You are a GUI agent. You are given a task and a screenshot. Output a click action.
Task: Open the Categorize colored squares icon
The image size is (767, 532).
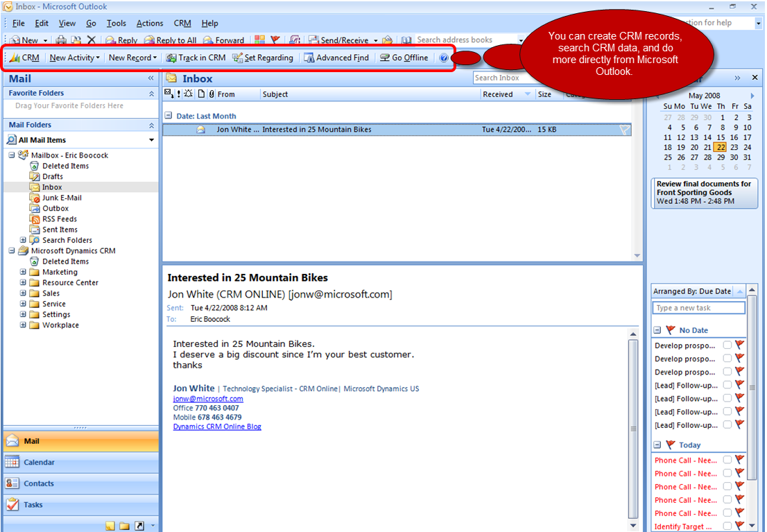tap(259, 40)
